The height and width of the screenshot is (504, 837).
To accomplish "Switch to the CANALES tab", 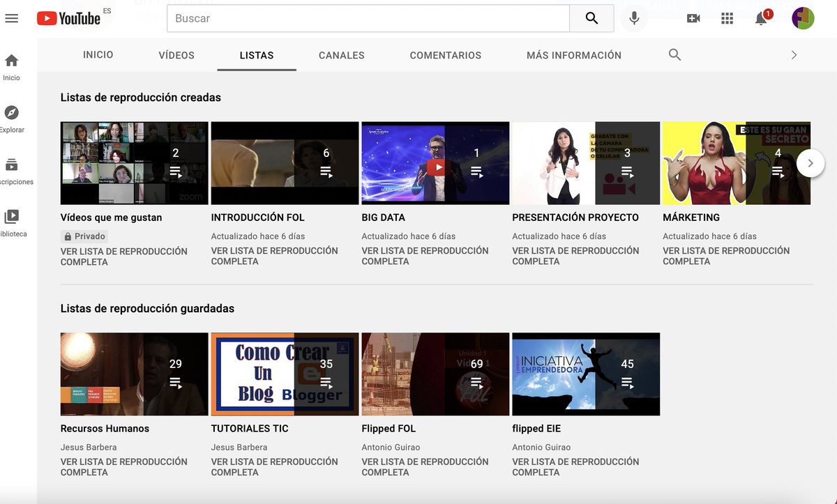I will click(341, 54).
